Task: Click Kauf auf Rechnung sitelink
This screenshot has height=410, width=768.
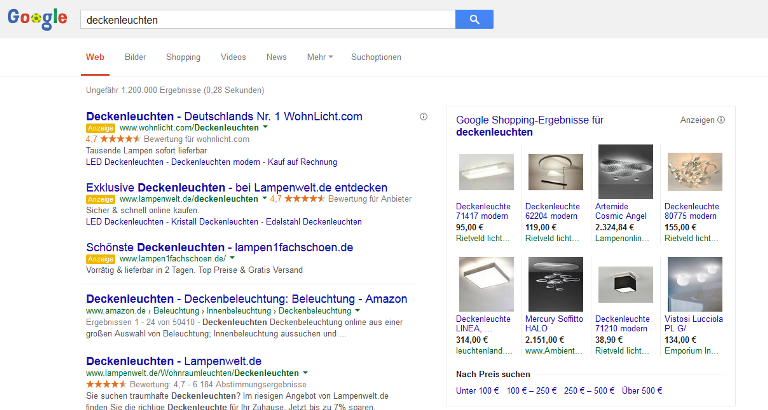Action: (302, 162)
